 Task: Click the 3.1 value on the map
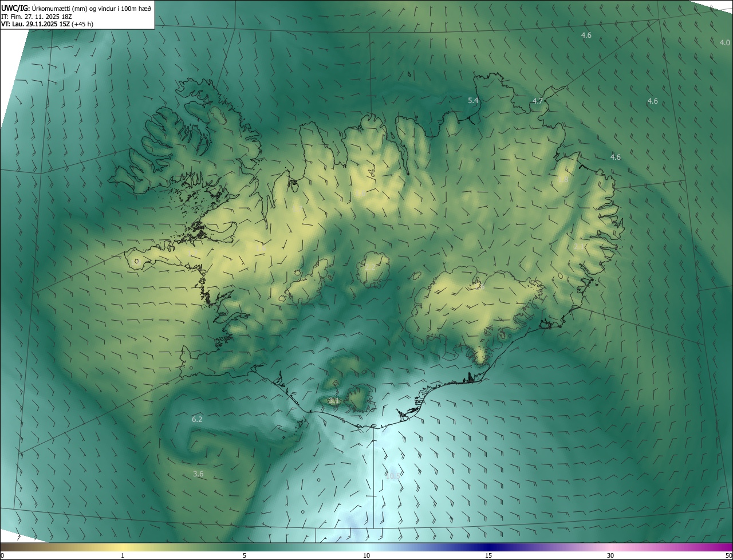pos(334,400)
